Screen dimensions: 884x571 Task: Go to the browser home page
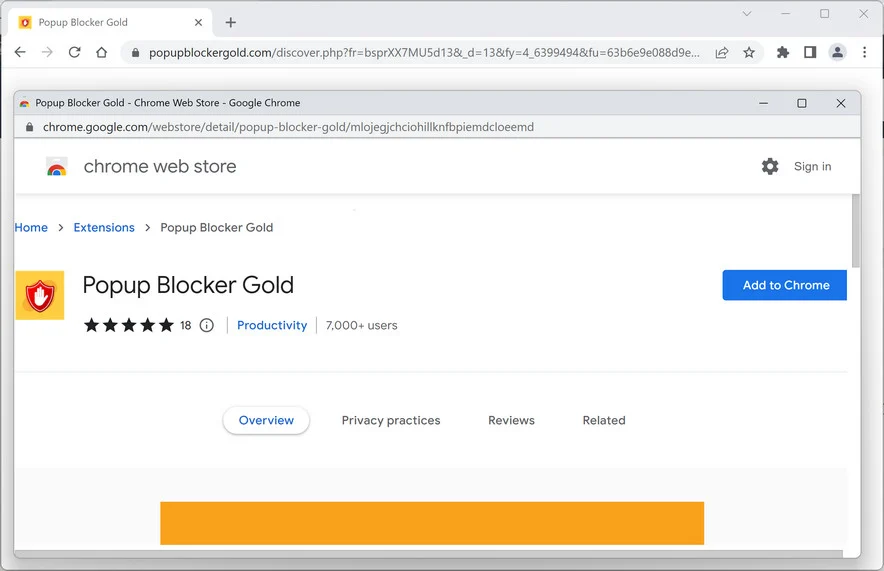coord(101,52)
